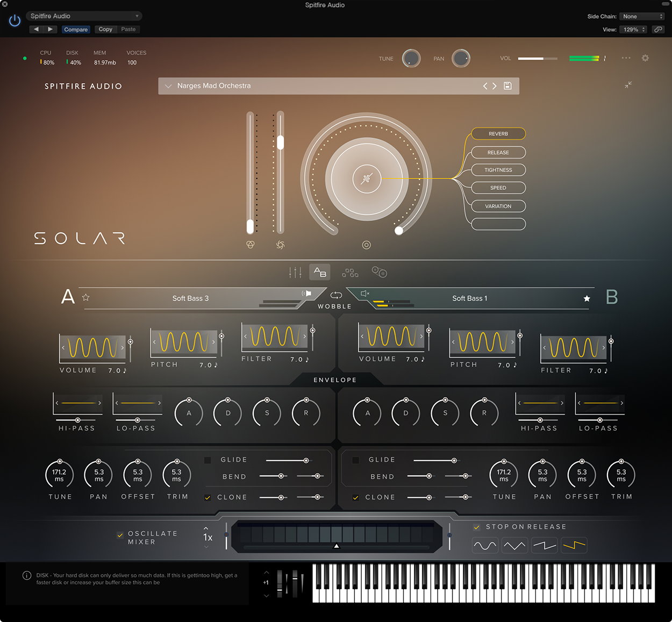The height and width of the screenshot is (622, 672).
Task: Disable Clone for signal B
Action: click(x=355, y=497)
